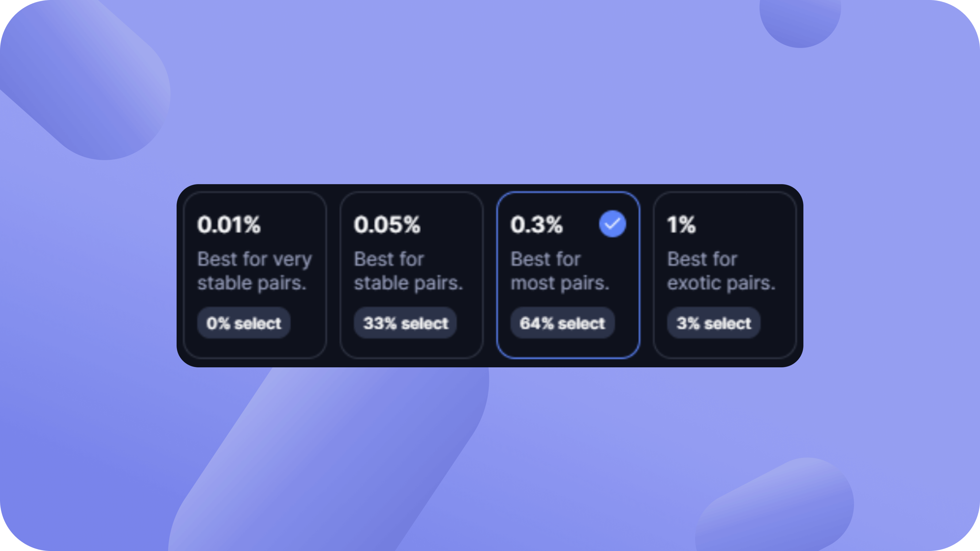Image resolution: width=980 pixels, height=551 pixels.
Task: Click the "0.3%" heading text
Action: [x=536, y=224]
